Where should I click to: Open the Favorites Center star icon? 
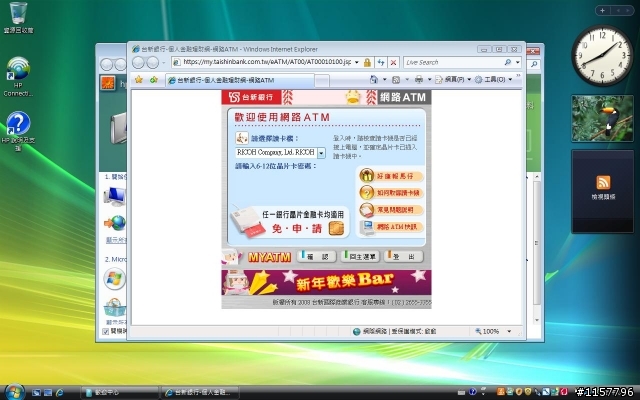(x=139, y=80)
